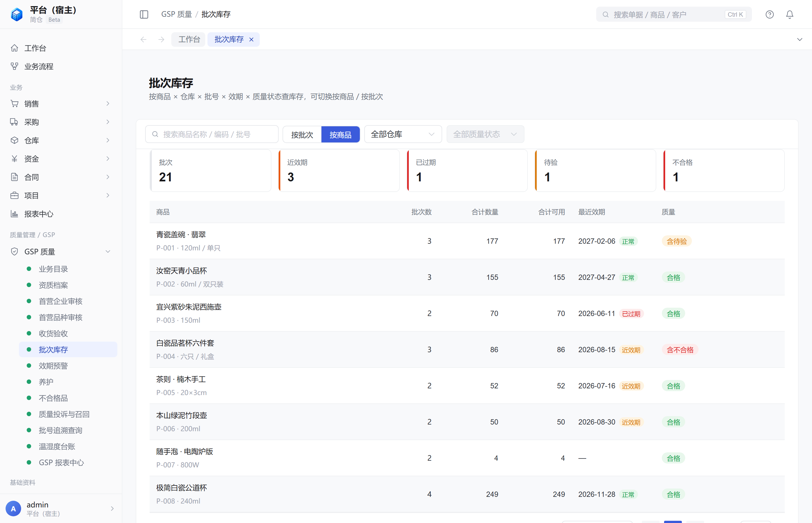Expand the 采购 menu chevron
This screenshot has width=812, height=523.
108,122
